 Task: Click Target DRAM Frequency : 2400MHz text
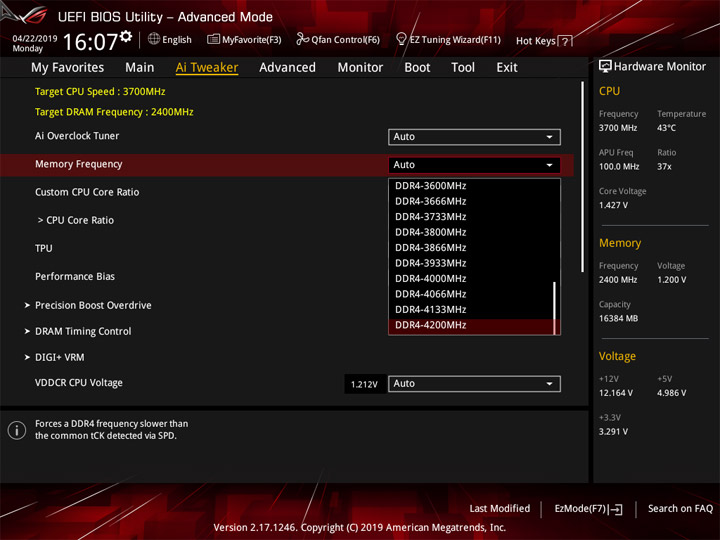coord(114,112)
